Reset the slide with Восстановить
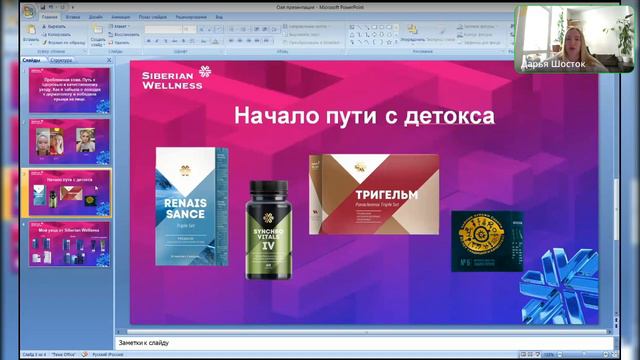Viewport: 640px width, 360px height. coord(124,34)
